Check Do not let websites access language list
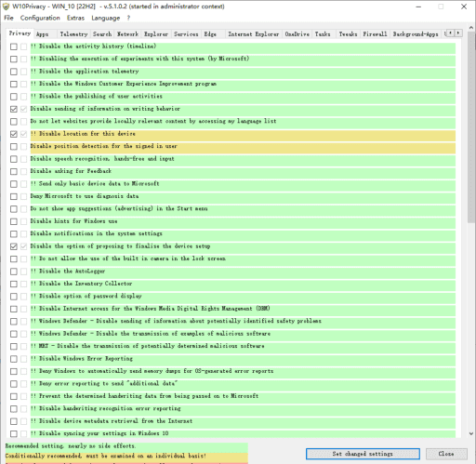 pyautogui.click(x=13, y=122)
